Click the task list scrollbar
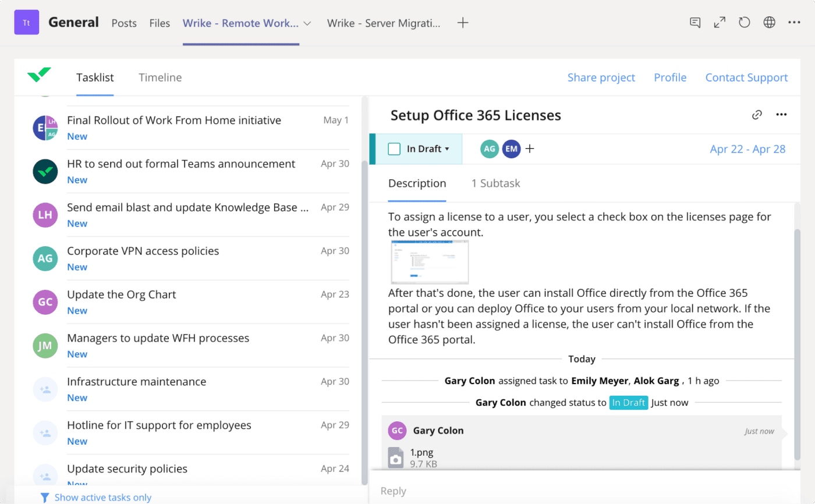Screen dimensions: 815x504 [364, 322]
